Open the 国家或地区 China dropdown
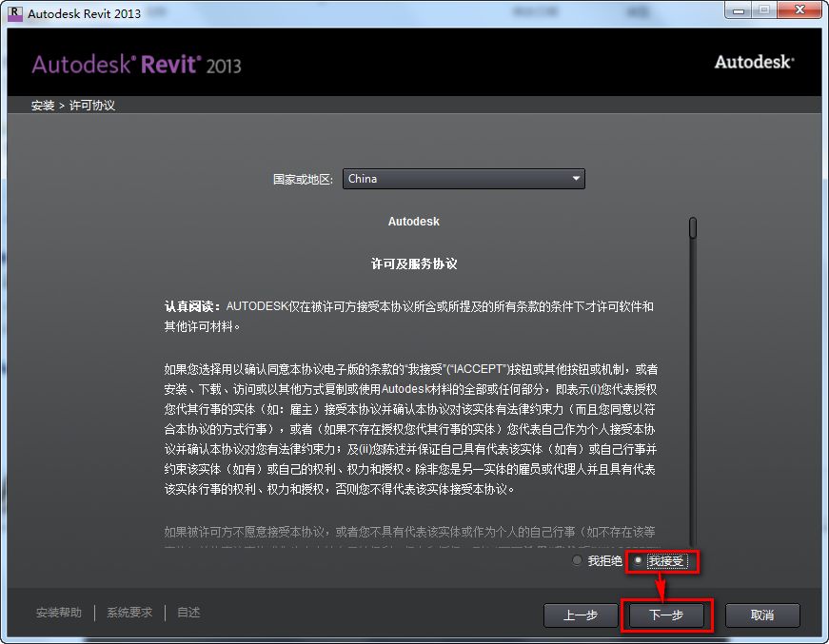Screen dimensions: 829x644 point(464,179)
